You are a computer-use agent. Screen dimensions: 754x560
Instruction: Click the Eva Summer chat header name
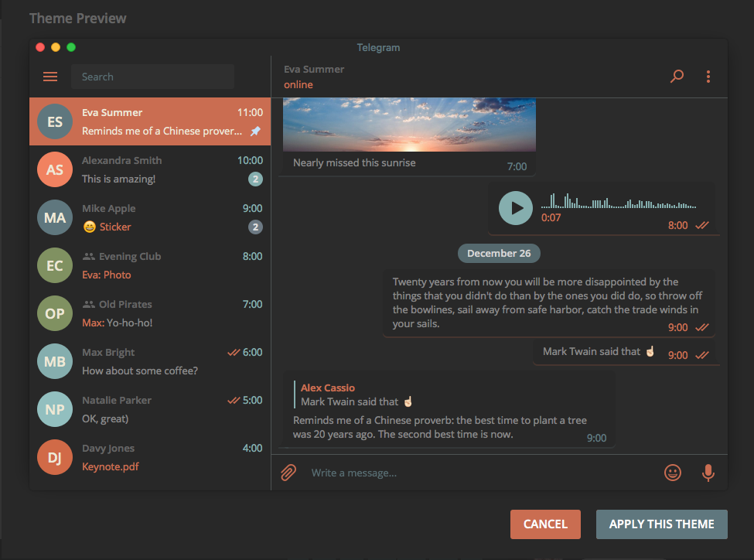[314, 70]
